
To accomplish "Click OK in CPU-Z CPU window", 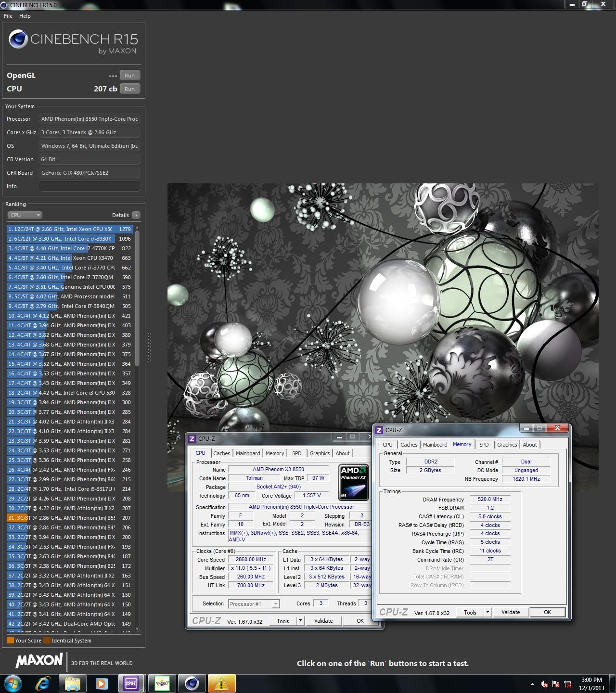I will tap(360, 621).
